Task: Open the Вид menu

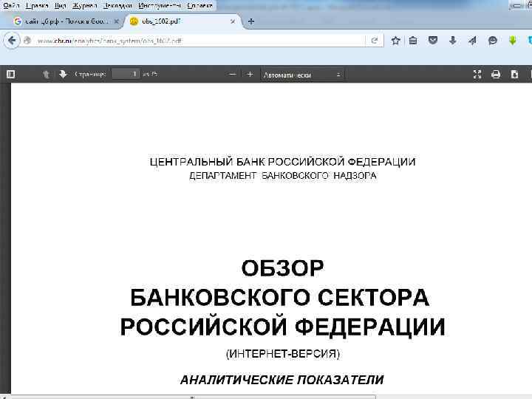Action: (x=61, y=5)
